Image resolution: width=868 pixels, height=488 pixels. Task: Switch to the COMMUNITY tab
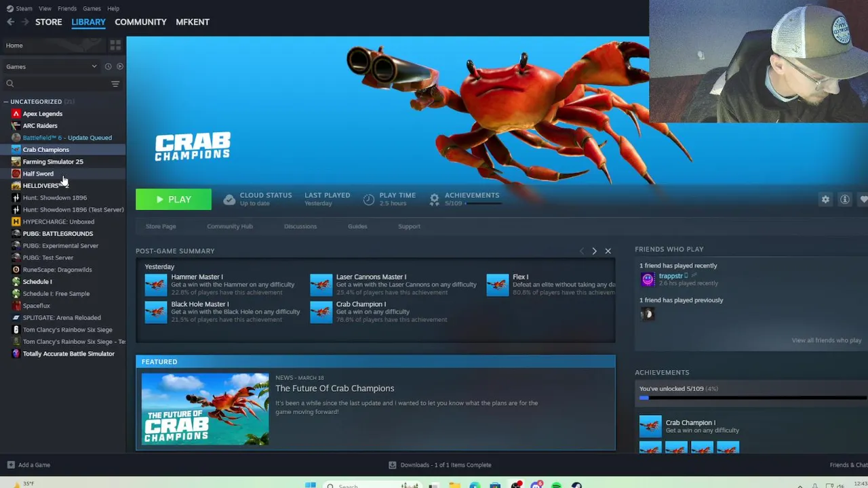click(140, 22)
